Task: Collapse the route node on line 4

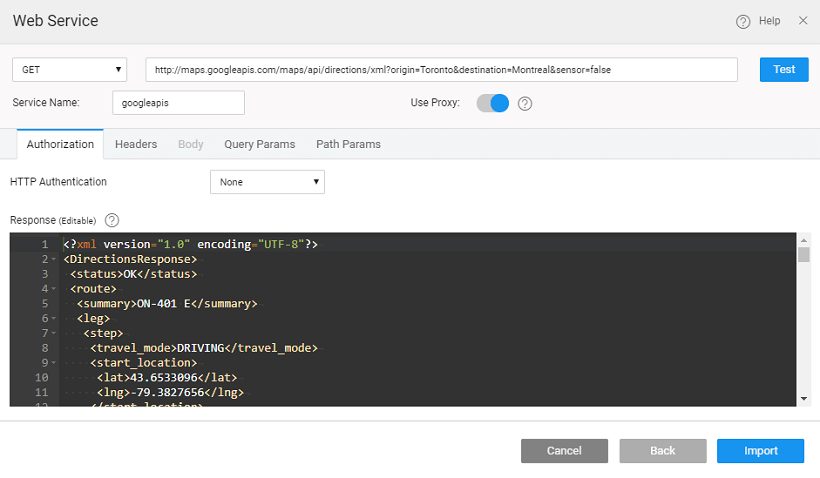Action: point(54,289)
